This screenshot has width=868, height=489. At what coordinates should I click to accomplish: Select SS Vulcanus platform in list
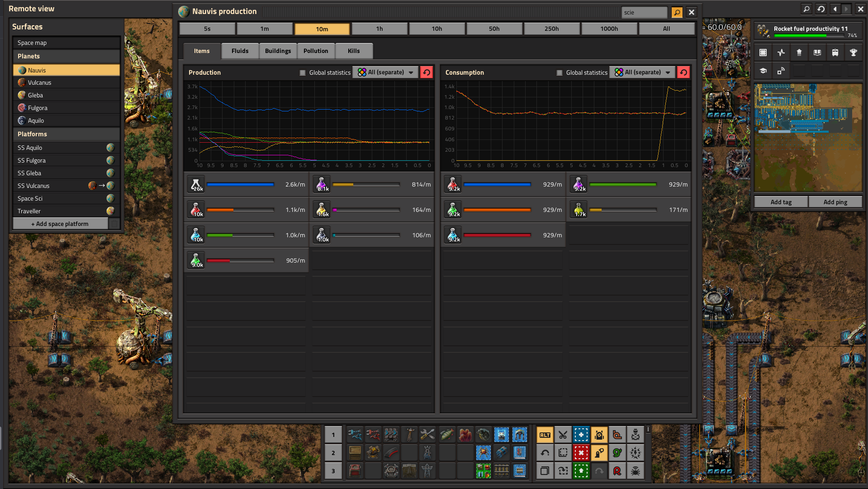[x=66, y=186]
